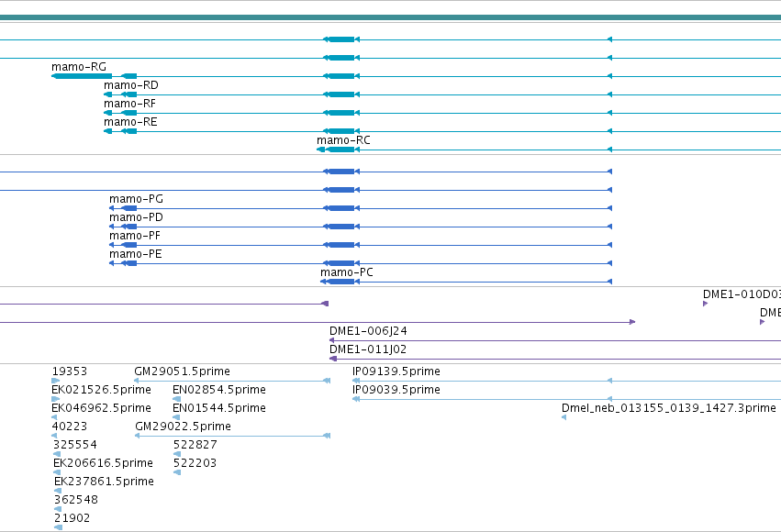The image size is (781, 532).
Task: Select the IP09139.5prime EST label
Action: (x=396, y=371)
